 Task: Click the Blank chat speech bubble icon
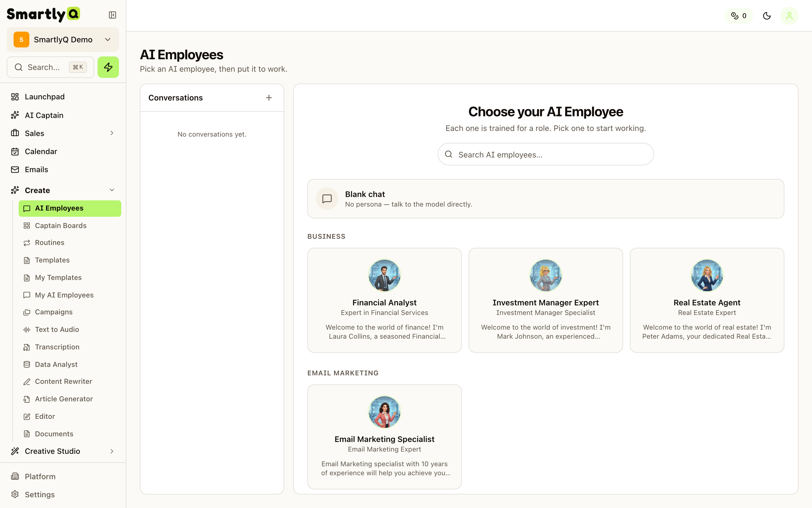tap(327, 199)
